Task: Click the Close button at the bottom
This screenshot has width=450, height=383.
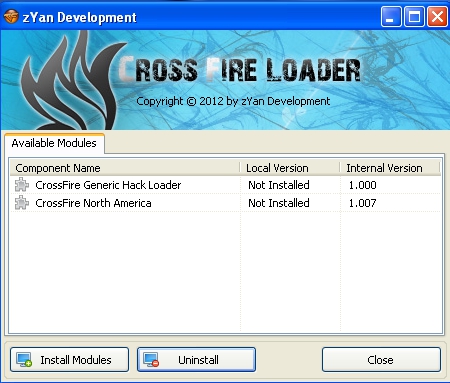Action: point(381,360)
